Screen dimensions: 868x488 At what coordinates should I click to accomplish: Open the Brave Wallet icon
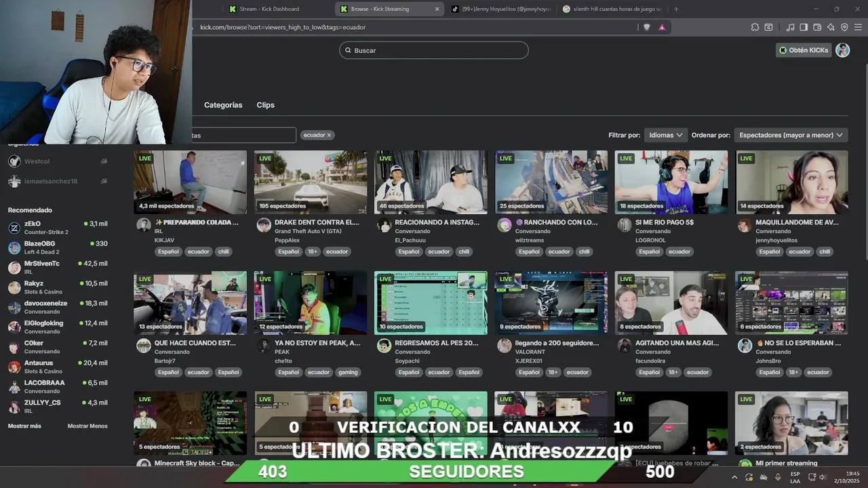pyautogui.click(x=817, y=27)
